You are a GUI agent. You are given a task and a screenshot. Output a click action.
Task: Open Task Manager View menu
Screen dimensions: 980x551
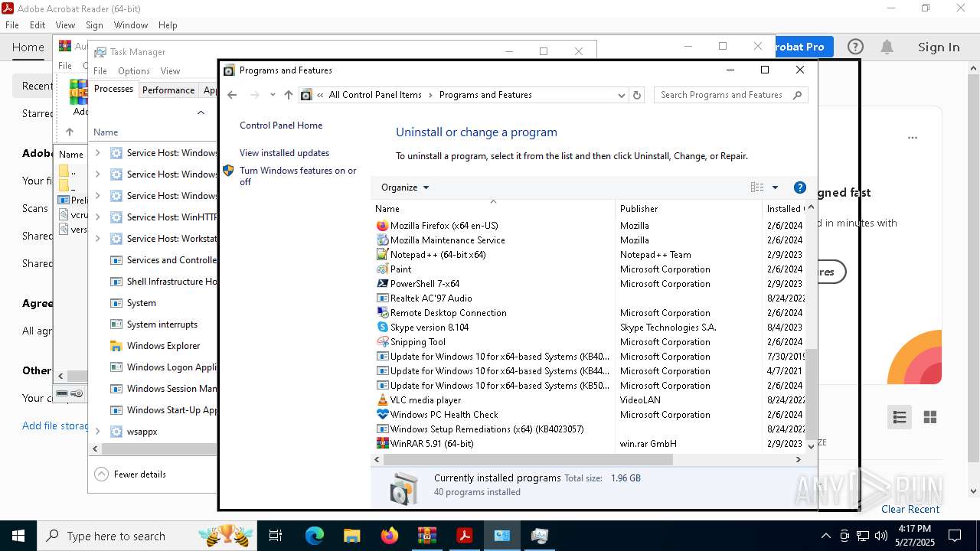[170, 71]
